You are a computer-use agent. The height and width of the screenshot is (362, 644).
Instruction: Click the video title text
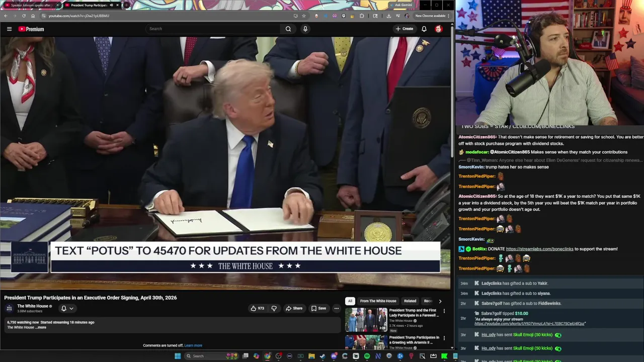tap(91, 298)
